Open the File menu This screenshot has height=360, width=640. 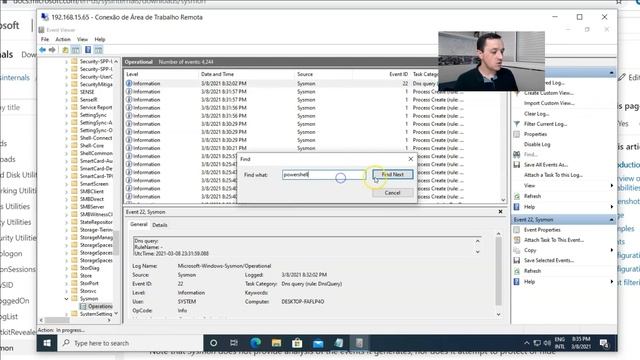(45, 39)
